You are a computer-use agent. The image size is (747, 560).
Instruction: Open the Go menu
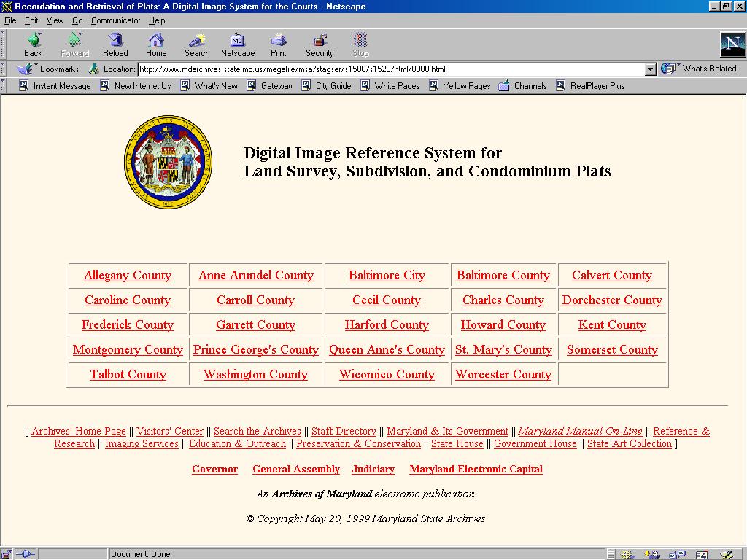click(x=77, y=20)
